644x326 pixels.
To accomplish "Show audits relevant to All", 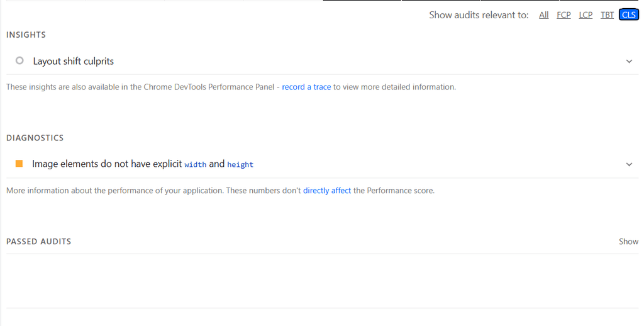I will click(x=544, y=15).
